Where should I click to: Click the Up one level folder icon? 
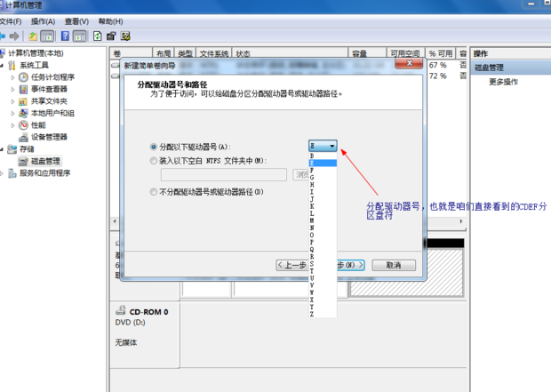[x=33, y=36]
